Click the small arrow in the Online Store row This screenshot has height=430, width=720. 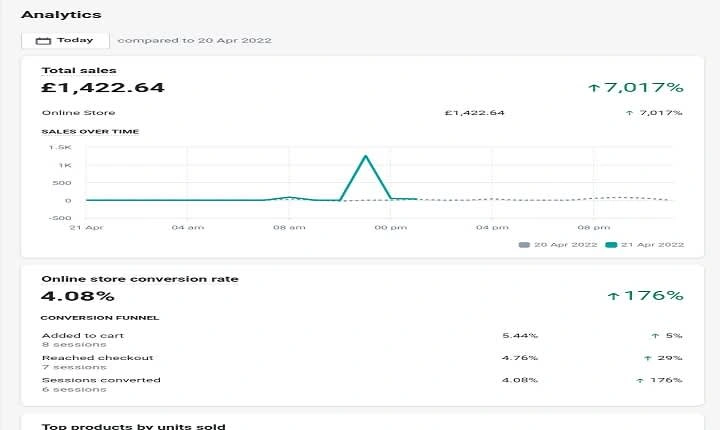coord(629,113)
